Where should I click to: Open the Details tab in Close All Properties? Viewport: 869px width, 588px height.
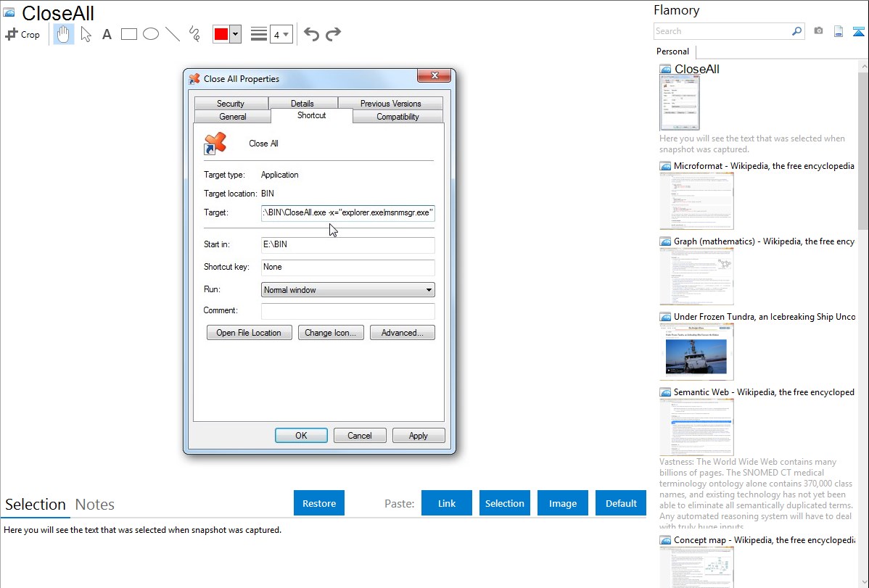302,104
